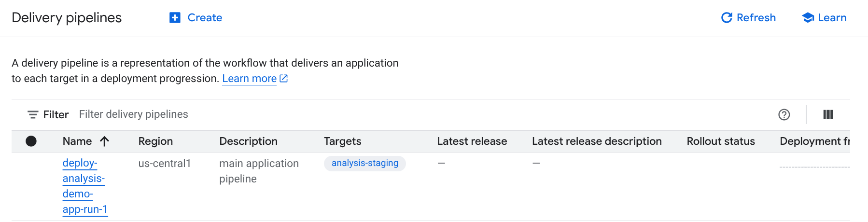The height and width of the screenshot is (222, 868).
Task: Sort by the Region column header
Action: (155, 141)
